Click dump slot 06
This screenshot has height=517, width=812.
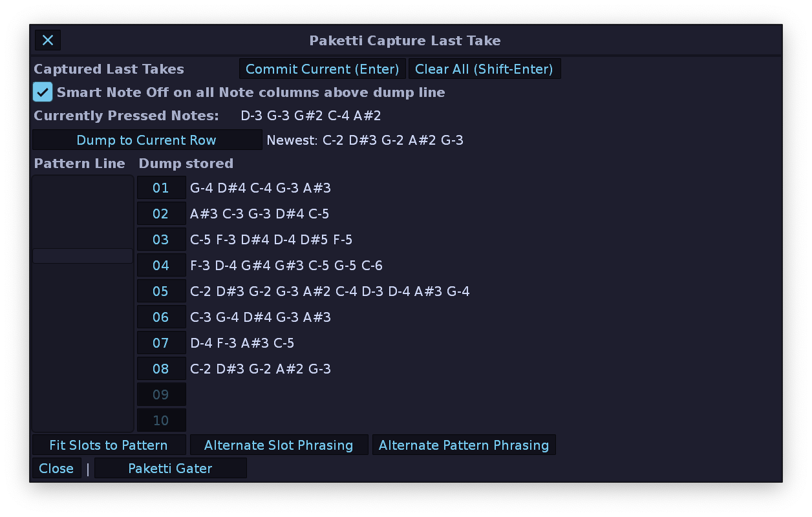point(161,317)
